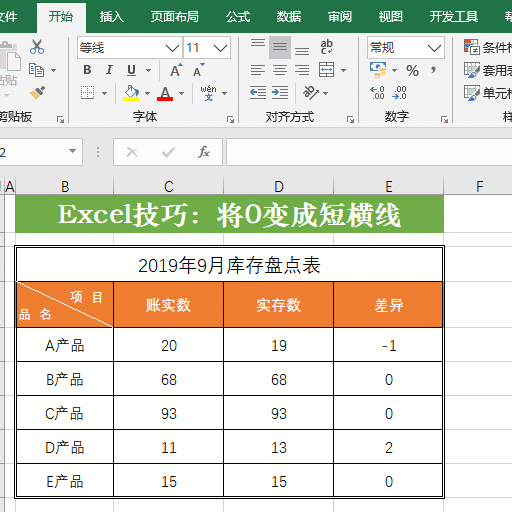Align text left
Image resolution: width=512 pixels, height=512 pixels.
pyautogui.click(x=258, y=70)
